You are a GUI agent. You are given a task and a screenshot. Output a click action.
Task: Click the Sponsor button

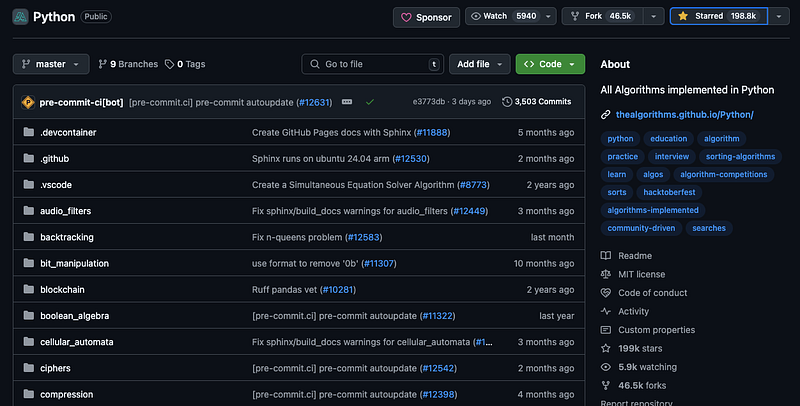[426, 17]
